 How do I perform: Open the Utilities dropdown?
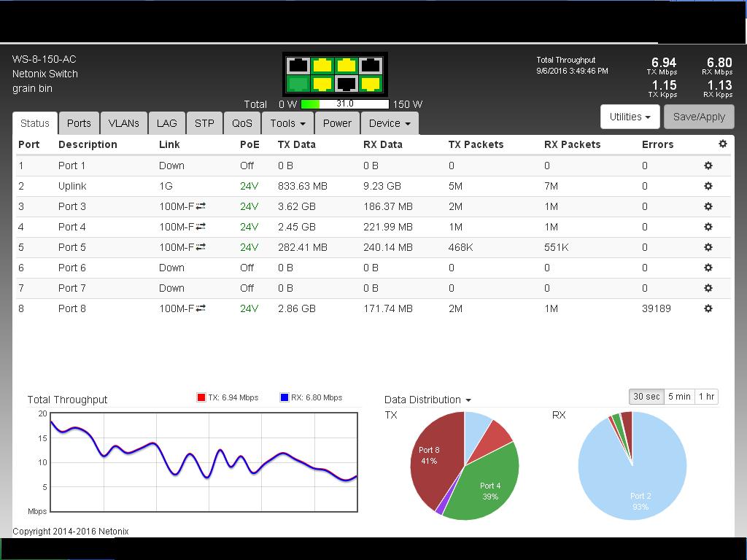tap(630, 117)
